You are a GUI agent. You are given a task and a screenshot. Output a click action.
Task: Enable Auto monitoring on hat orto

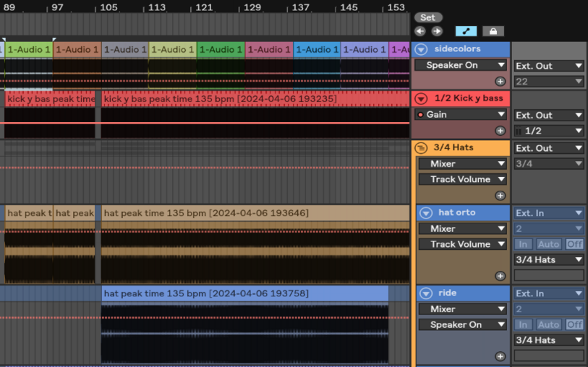548,244
